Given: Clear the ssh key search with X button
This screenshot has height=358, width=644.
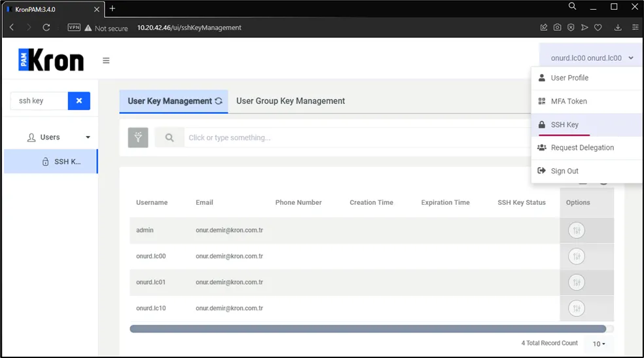Looking at the screenshot, I should pyautogui.click(x=79, y=101).
